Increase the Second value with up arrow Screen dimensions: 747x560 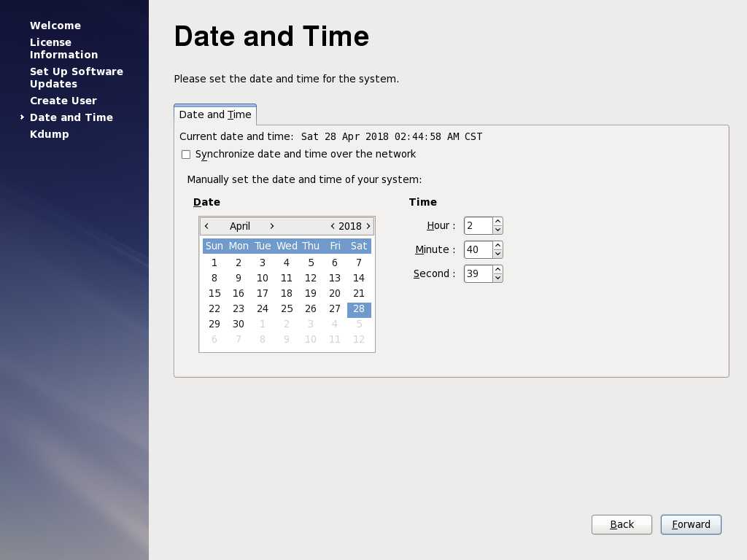click(498, 270)
